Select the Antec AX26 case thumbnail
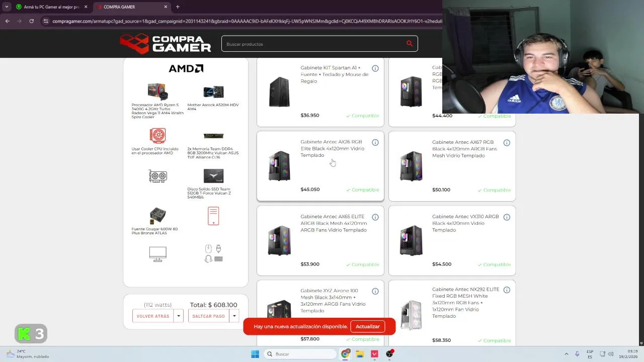Viewport: 644px width, 362px height. [x=279, y=165]
